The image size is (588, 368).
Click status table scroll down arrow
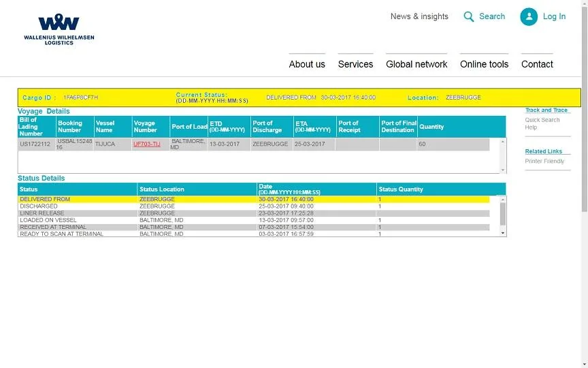(503, 233)
